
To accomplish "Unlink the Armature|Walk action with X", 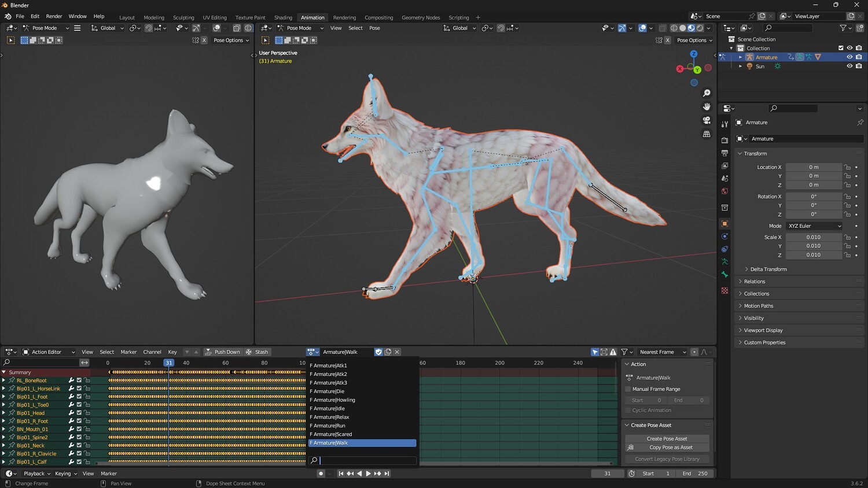I will [x=397, y=352].
